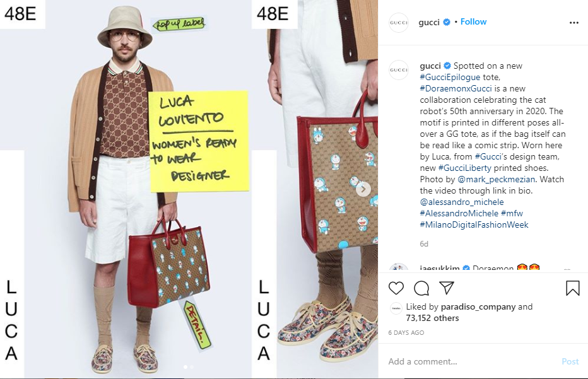The image size is (588, 379).
Task: Advance to the next carousel image arrow
Action: tap(363, 189)
